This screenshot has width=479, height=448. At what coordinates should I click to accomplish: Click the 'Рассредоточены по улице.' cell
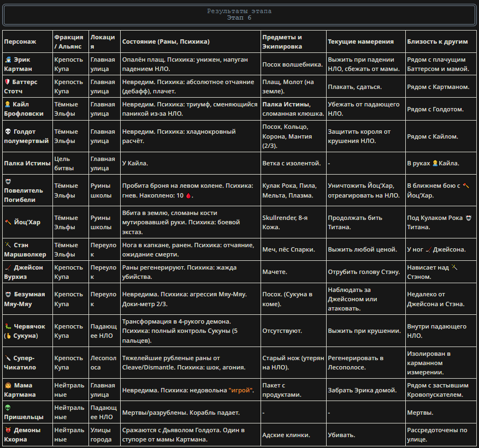click(441, 434)
